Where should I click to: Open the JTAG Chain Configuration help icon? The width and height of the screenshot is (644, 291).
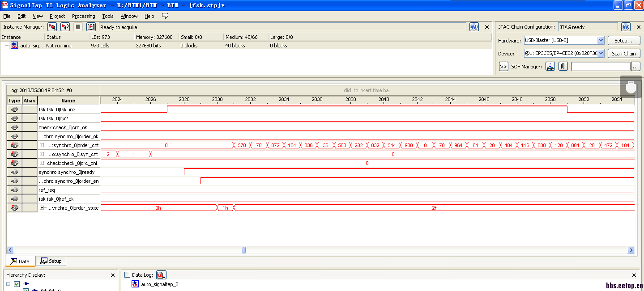pos(626,27)
